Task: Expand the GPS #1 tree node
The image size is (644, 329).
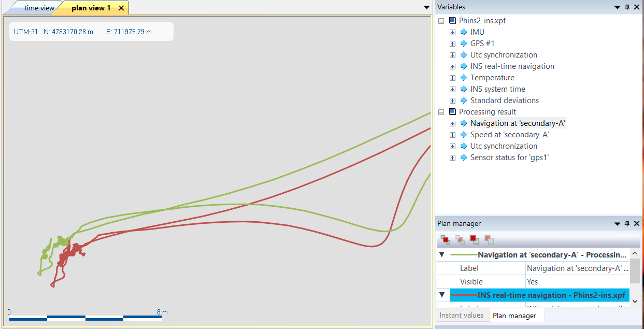Action: point(453,44)
